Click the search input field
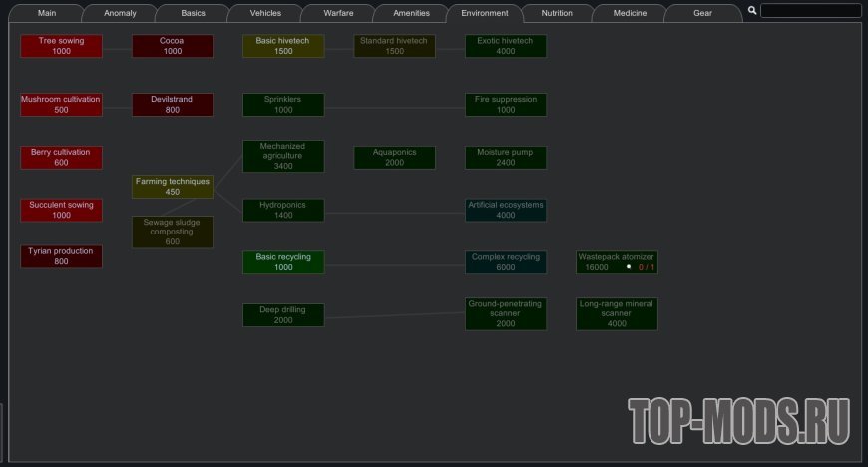Screen dimensions: 868x467 (810, 11)
